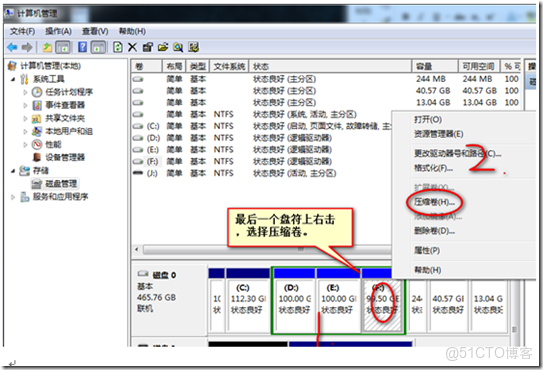Click the Properties toolbar icon
The width and height of the screenshot is (543, 370).
[x=148, y=47]
